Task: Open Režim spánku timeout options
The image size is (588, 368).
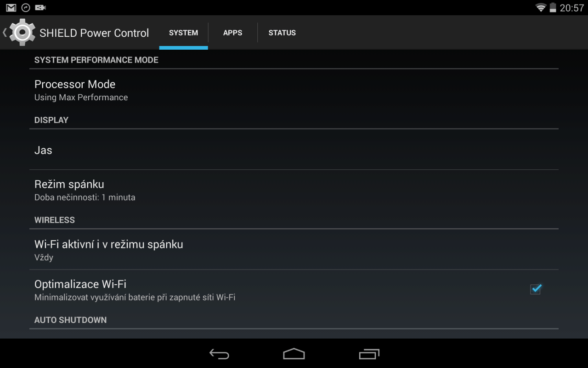Action: (294, 190)
